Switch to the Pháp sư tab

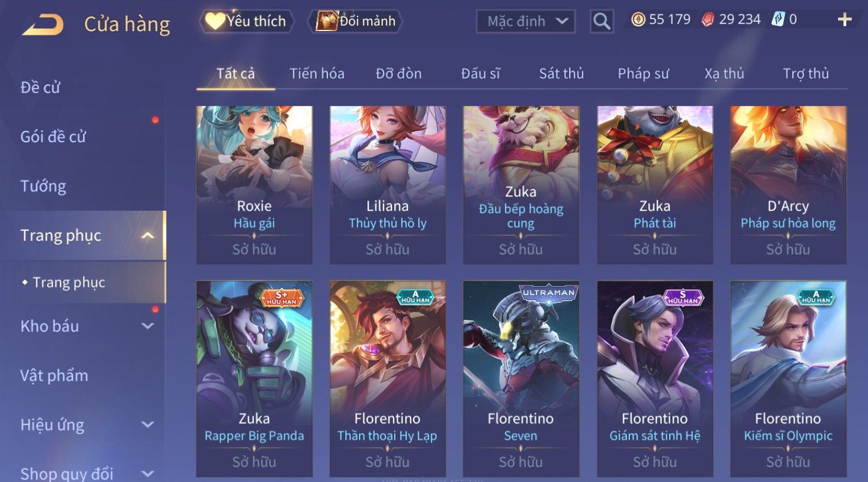tap(643, 74)
